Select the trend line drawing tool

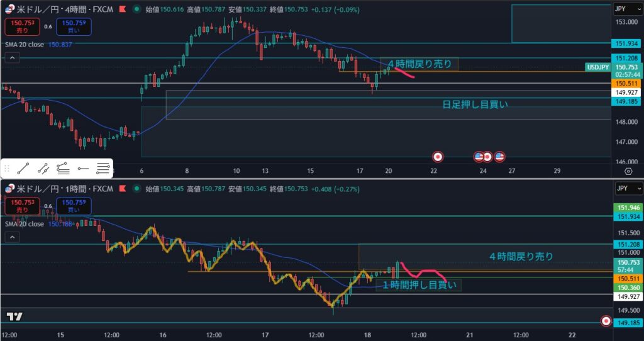coord(23,168)
